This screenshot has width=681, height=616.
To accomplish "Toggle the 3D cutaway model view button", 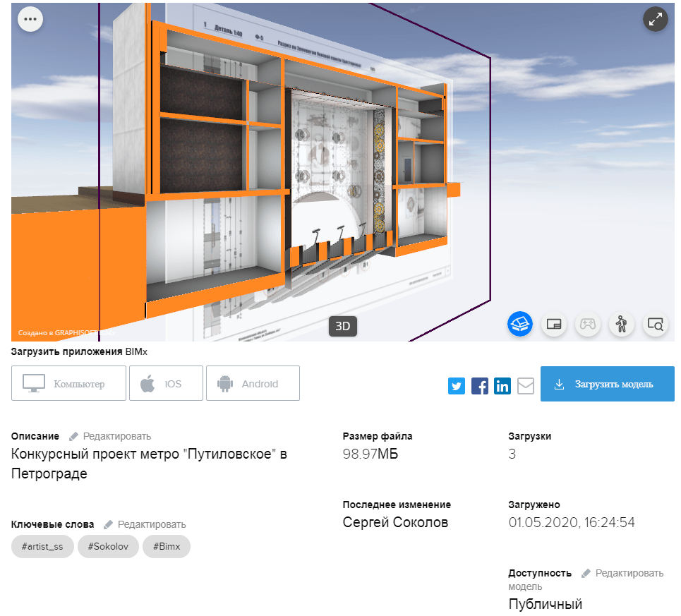I will (x=520, y=324).
